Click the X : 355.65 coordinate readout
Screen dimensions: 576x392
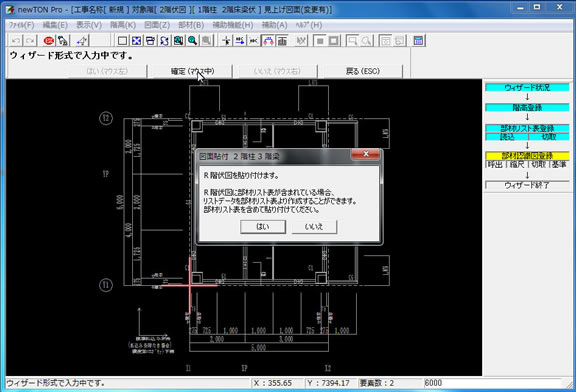(273, 383)
